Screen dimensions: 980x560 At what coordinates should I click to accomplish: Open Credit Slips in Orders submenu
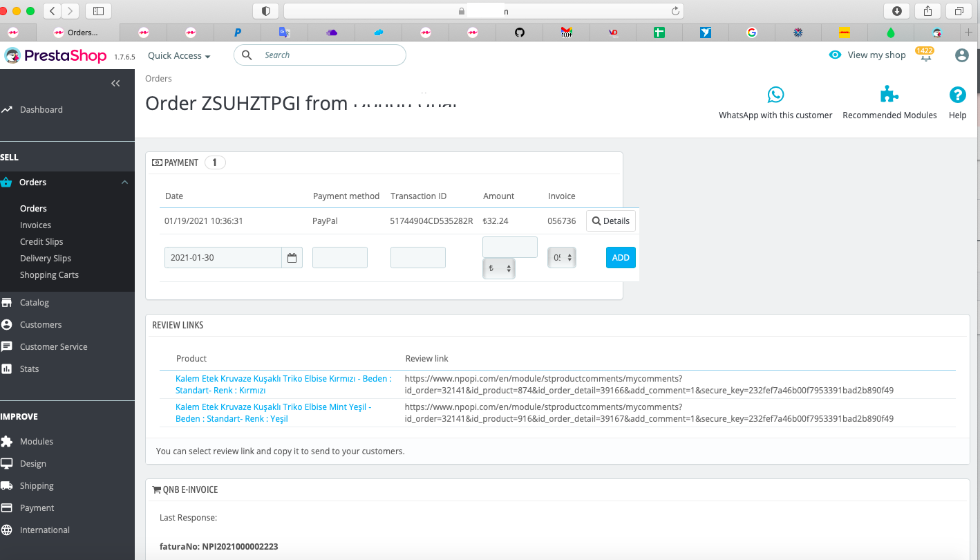tap(41, 242)
